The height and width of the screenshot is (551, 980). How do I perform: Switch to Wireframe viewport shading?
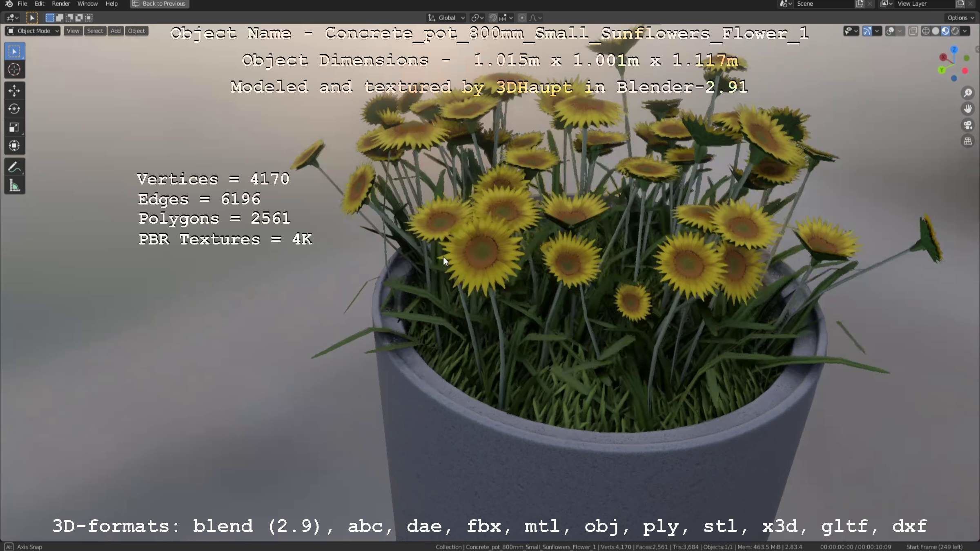point(926,31)
